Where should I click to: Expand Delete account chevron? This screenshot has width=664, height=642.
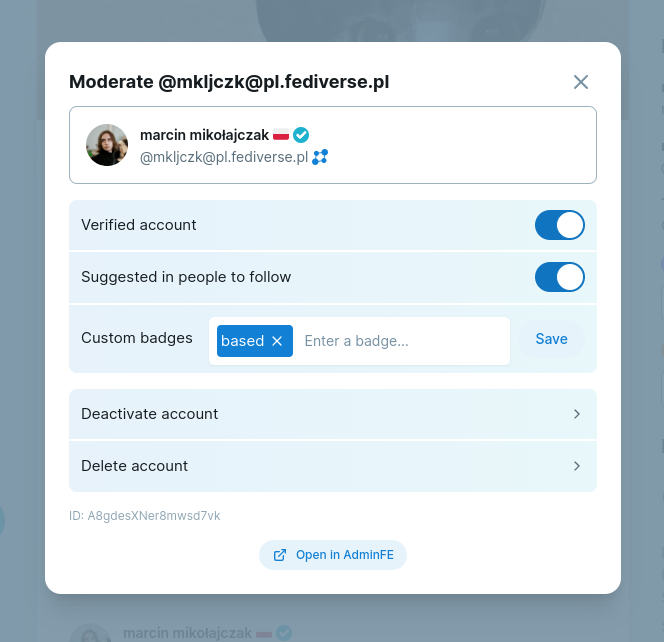click(577, 466)
